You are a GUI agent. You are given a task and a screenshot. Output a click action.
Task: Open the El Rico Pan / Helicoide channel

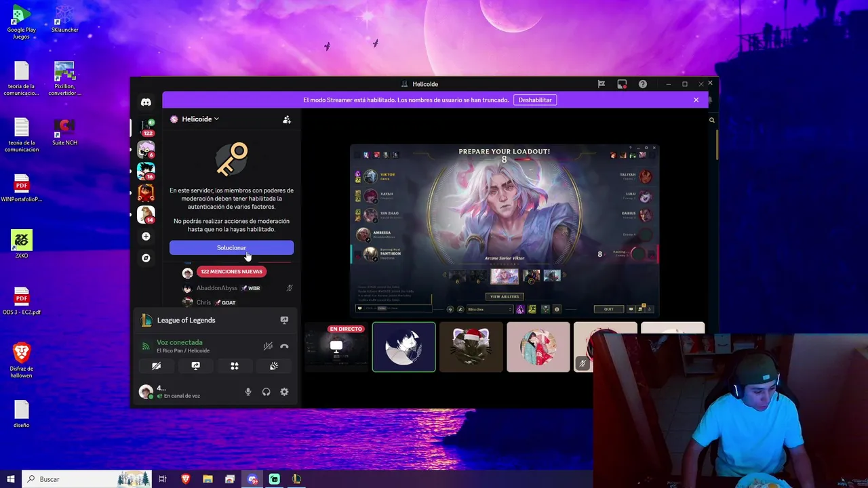coord(183,350)
